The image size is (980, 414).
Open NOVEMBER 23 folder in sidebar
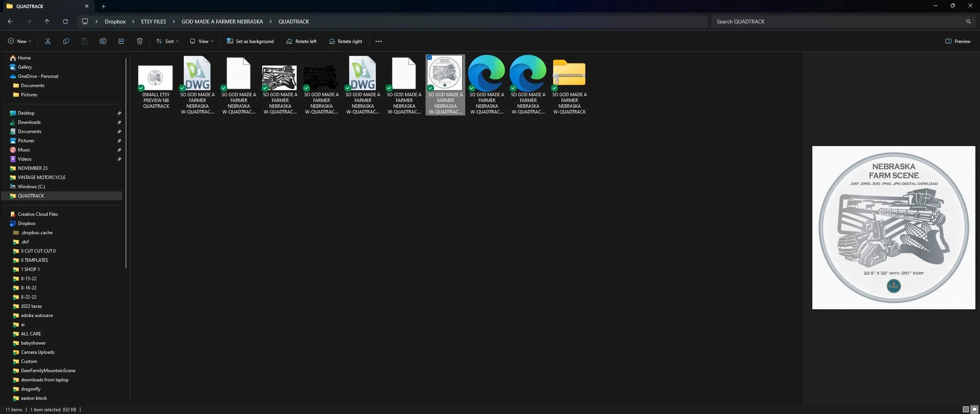coord(33,168)
